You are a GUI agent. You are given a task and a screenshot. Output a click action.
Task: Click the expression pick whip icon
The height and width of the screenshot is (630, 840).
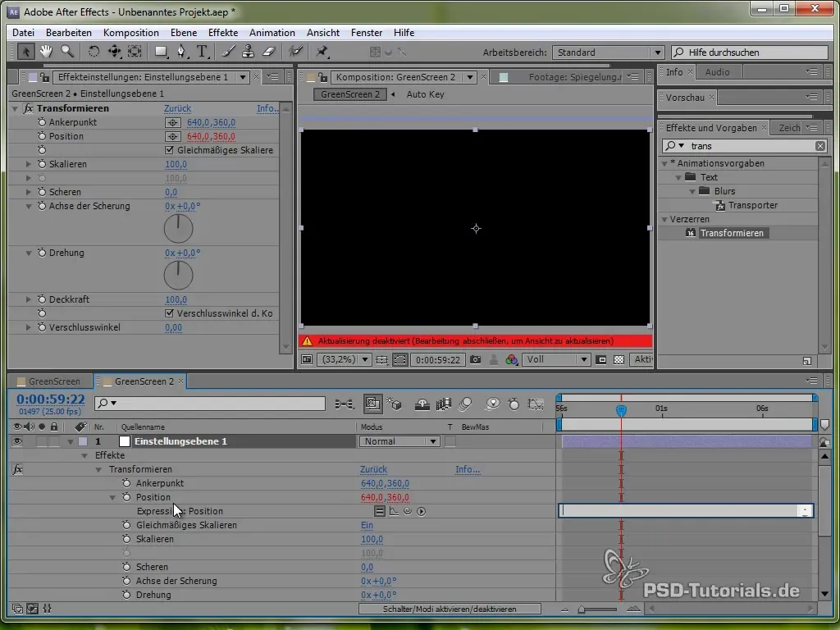point(408,511)
